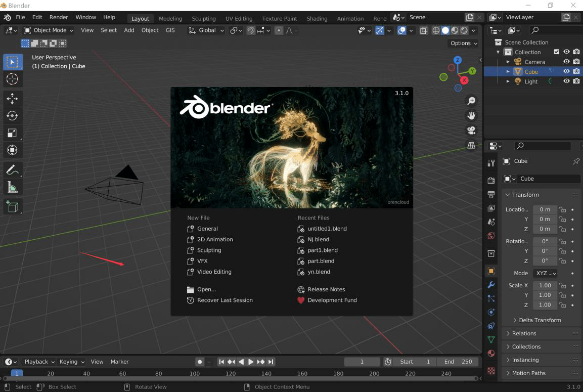The height and width of the screenshot is (392, 583).
Task: Open the Add menu in viewport header
Action: point(129,30)
